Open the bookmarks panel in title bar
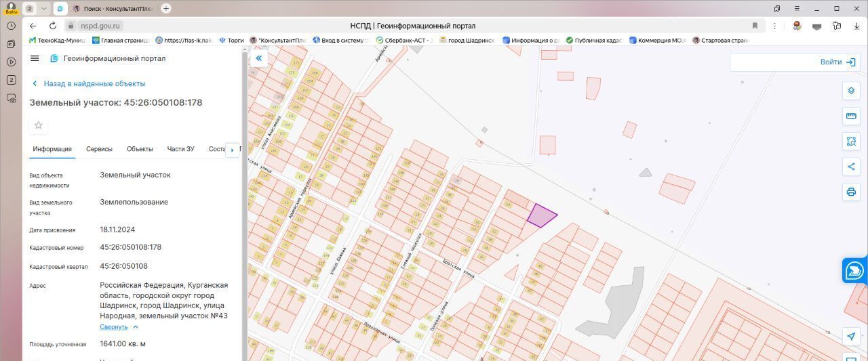 [777, 8]
